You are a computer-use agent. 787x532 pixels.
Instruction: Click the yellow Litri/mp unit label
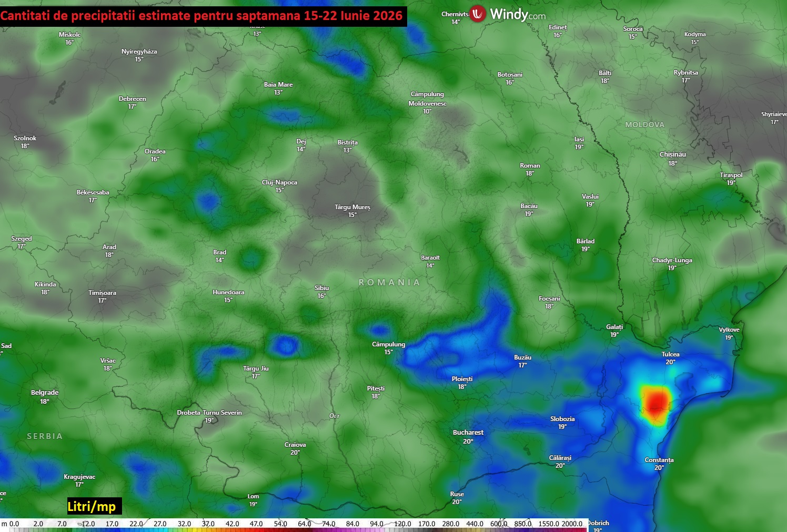92,507
